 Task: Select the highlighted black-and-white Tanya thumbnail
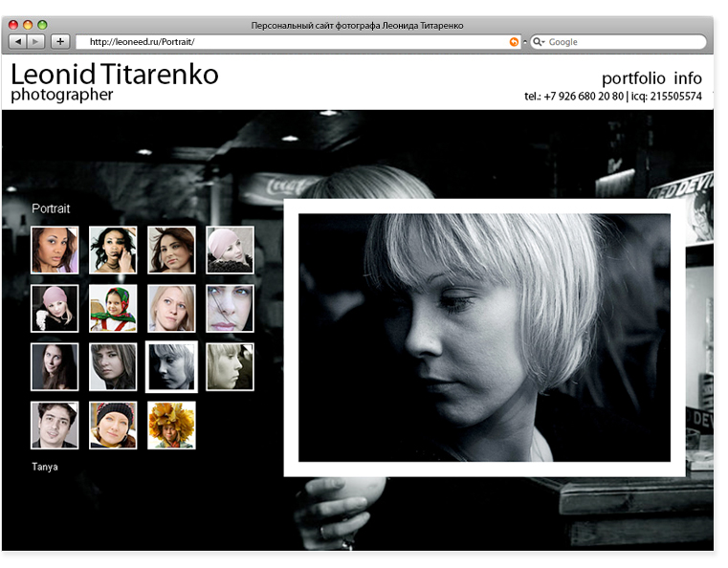(171, 366)
